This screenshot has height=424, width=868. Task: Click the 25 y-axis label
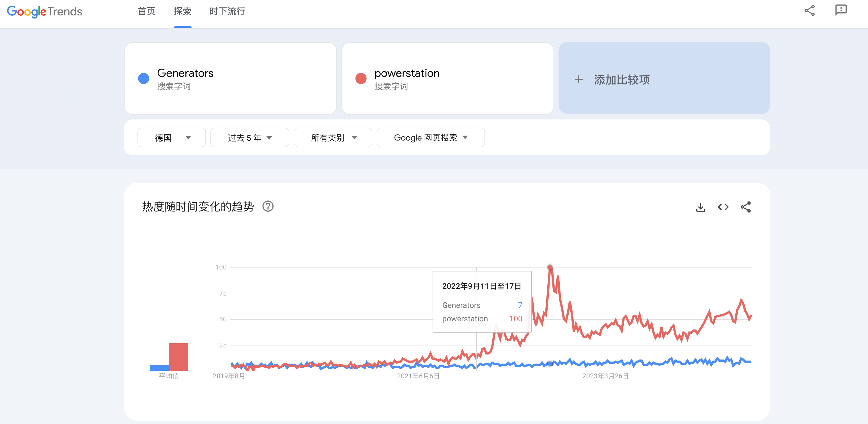(223, 345)
